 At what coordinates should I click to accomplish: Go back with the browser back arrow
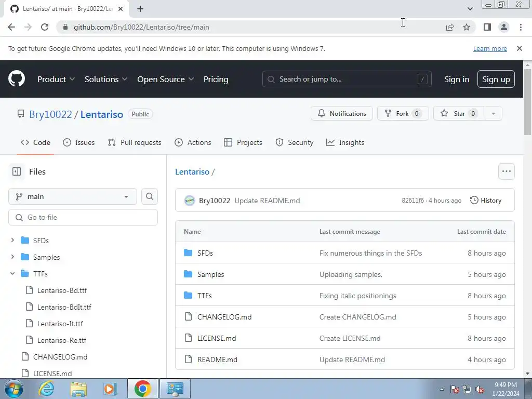pos(11,27)
